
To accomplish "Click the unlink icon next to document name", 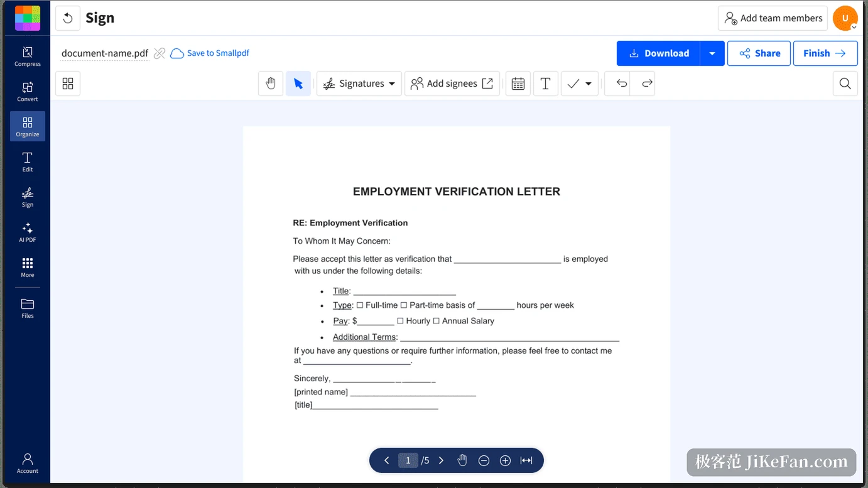I will coord(160,53).
